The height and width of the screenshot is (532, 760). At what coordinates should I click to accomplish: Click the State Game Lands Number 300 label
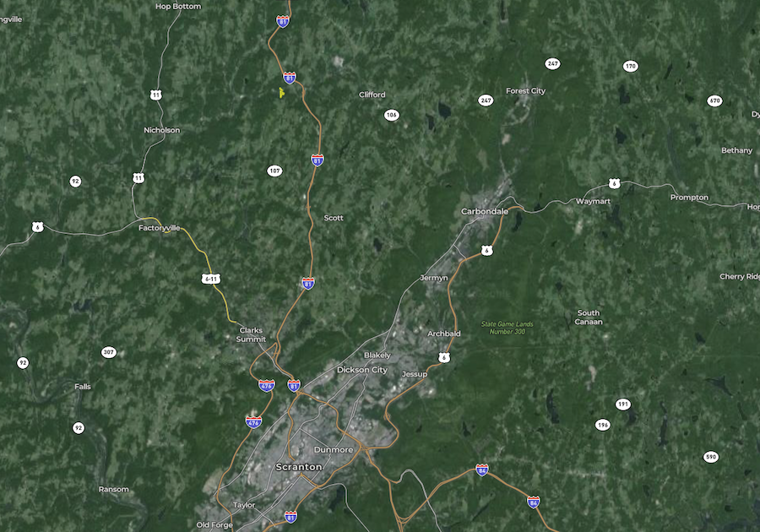tap(507, 328)
